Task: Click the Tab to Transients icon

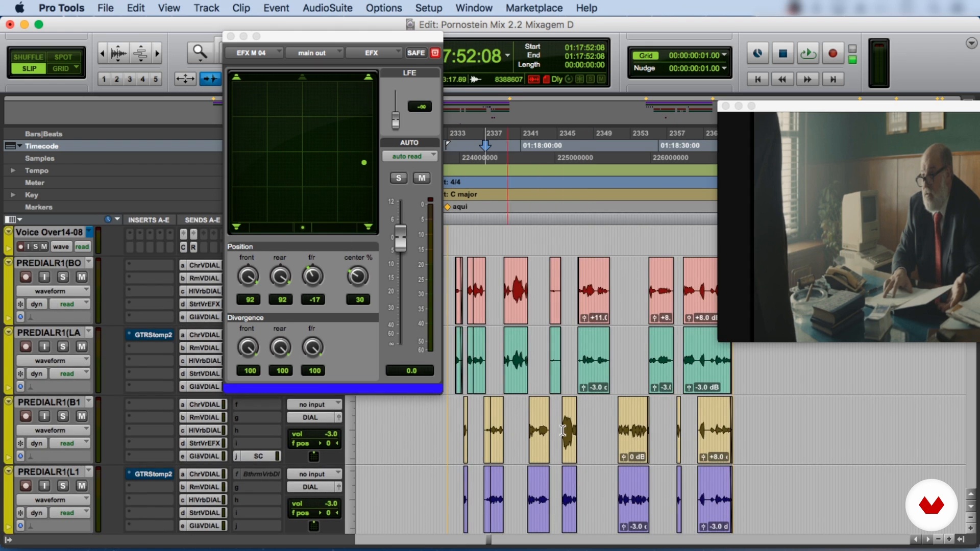Action: tap(210, 79)
